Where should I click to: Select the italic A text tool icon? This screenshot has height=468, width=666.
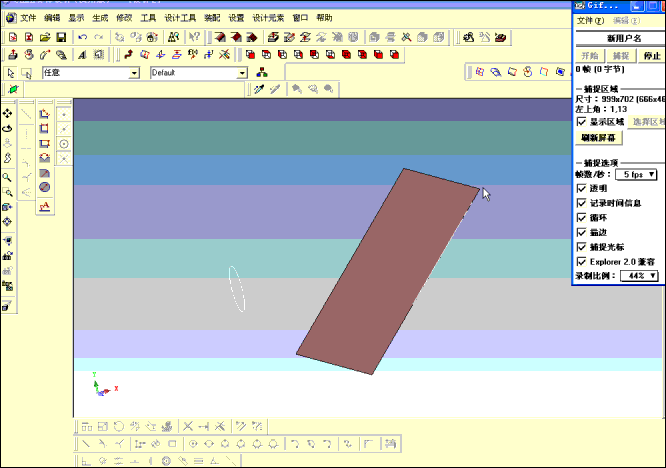(82, 55)
